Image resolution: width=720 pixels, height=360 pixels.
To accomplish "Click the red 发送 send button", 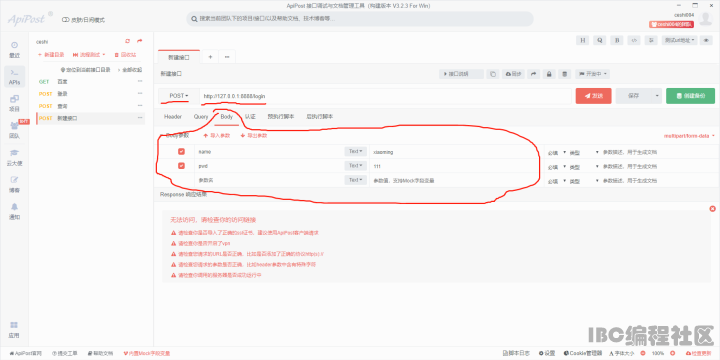I will [593, 96].
